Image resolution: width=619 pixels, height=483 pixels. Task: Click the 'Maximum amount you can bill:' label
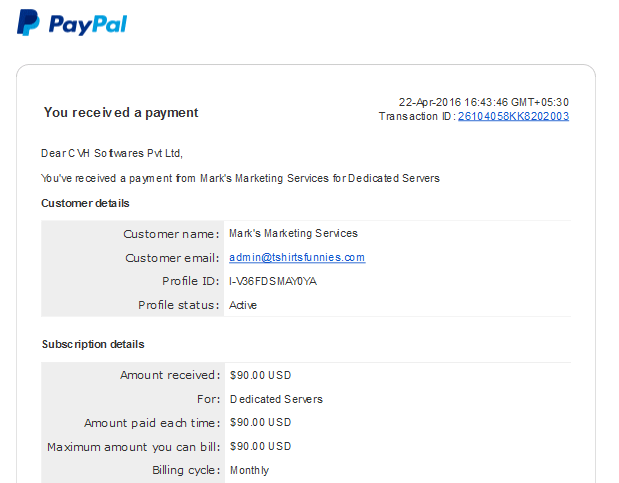[133, 447]
